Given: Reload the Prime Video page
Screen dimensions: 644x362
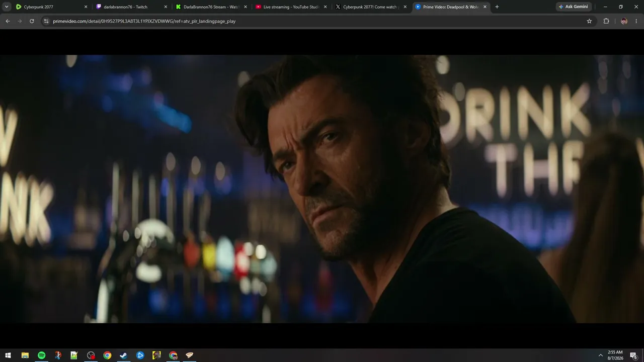Looking at the screenshot, I should (x=32, y=21).
